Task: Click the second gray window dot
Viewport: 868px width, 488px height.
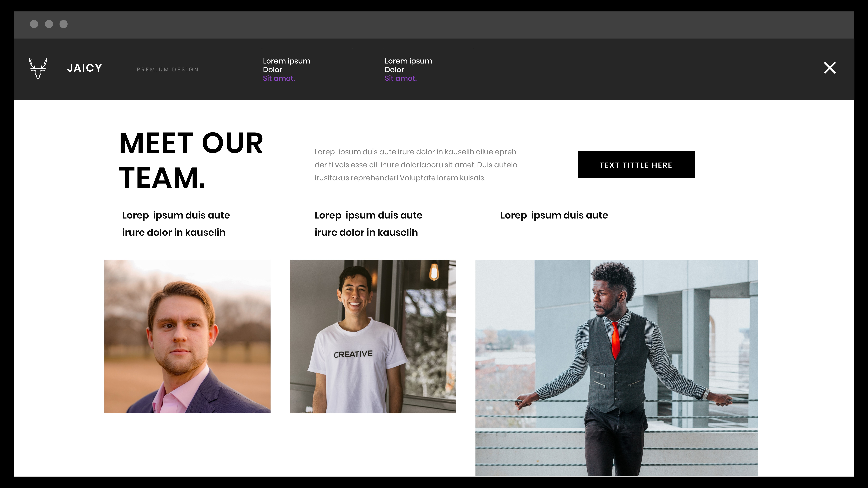Action: click(49, 24)
